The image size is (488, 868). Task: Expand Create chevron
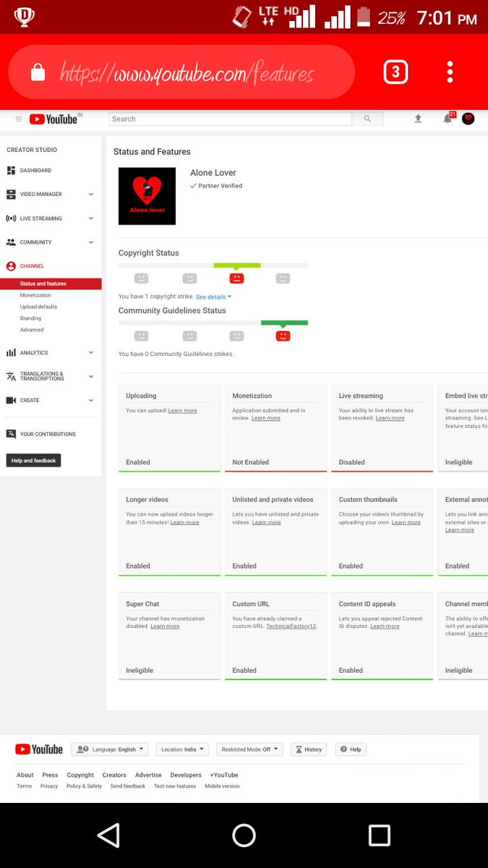(x=91, y=400)
